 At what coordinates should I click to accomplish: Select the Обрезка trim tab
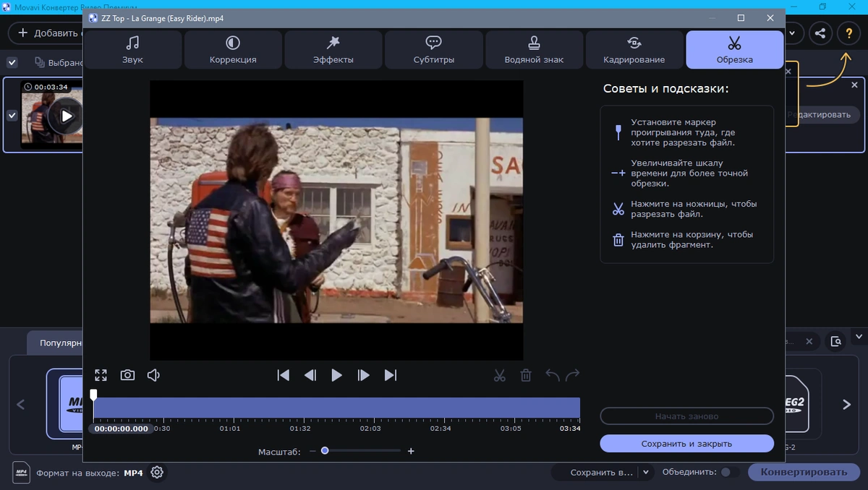(734, 49)
